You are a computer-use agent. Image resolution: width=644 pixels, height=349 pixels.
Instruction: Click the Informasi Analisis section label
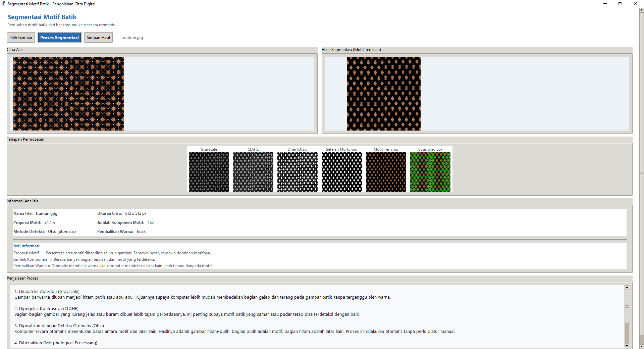(x=22, y=201)
